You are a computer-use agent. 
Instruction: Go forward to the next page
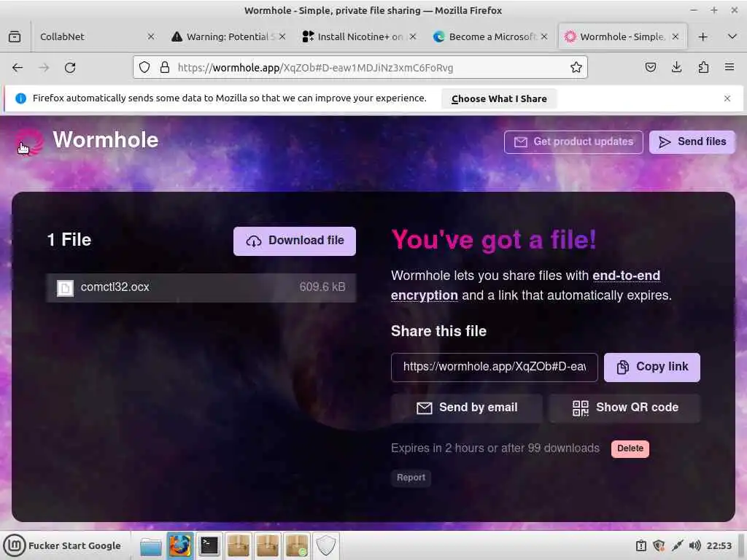tap(44, 68)
